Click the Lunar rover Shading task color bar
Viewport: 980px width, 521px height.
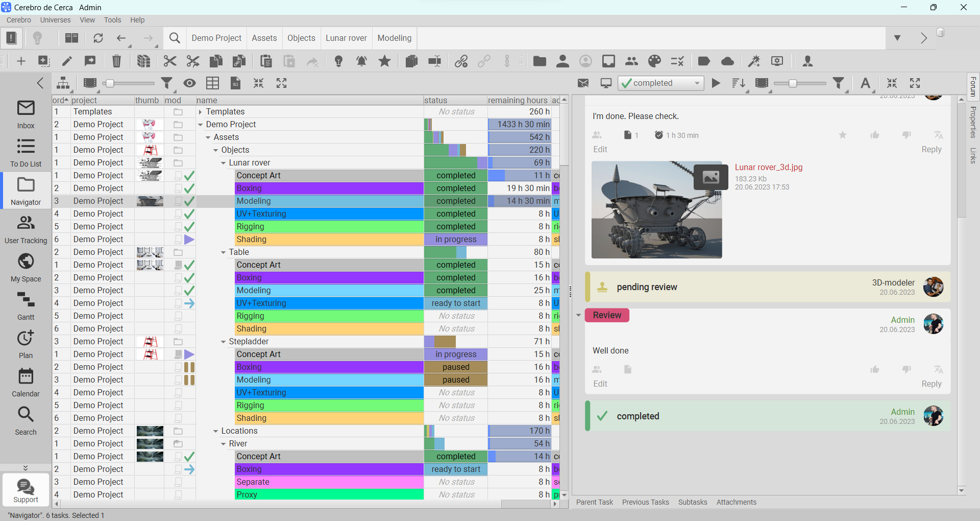pyautogui.click(x=329, y=240)
